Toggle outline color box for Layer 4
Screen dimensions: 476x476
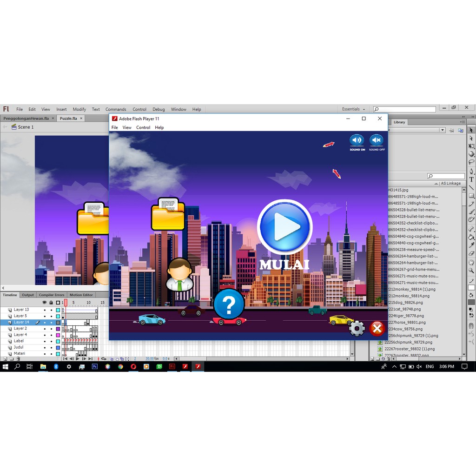(58, 335)
